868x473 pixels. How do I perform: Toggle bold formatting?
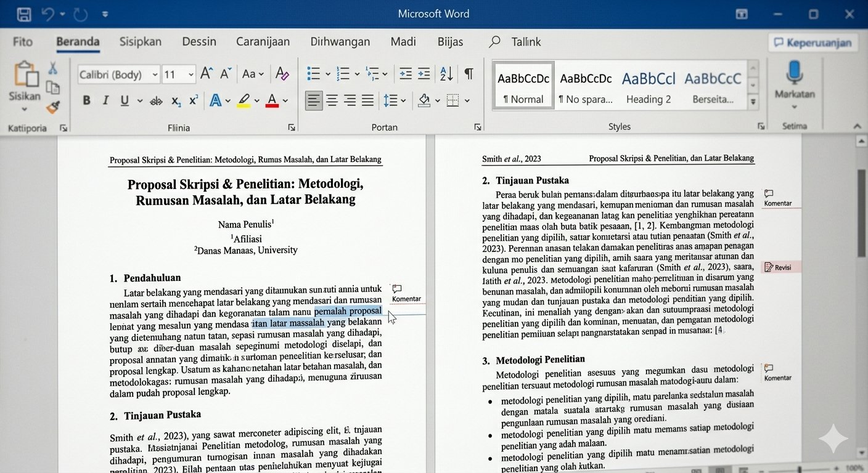[x=86, y=100]
